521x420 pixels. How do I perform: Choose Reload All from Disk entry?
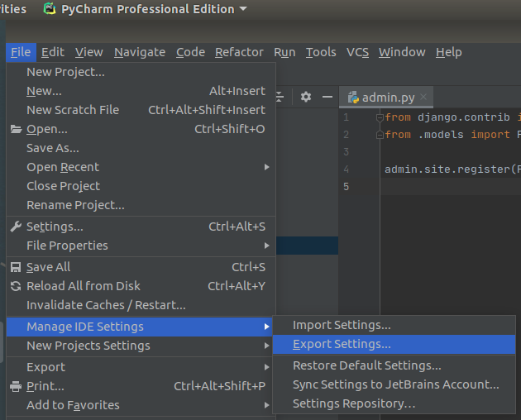[x=141, y=286]
